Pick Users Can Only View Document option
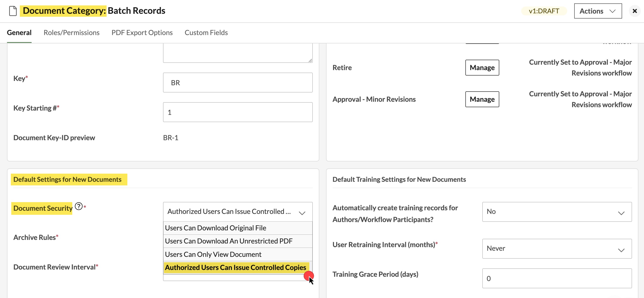644x298 pixels. tap(238, 254)
